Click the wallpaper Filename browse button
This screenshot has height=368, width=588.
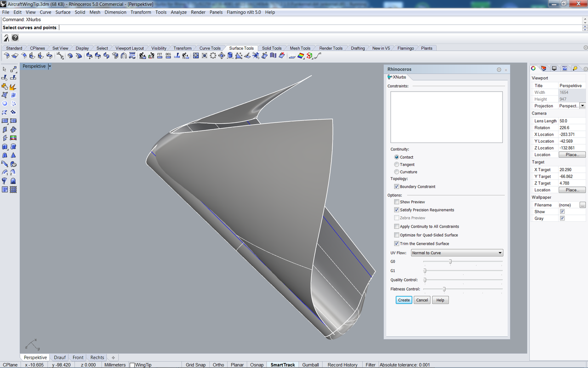582,205
